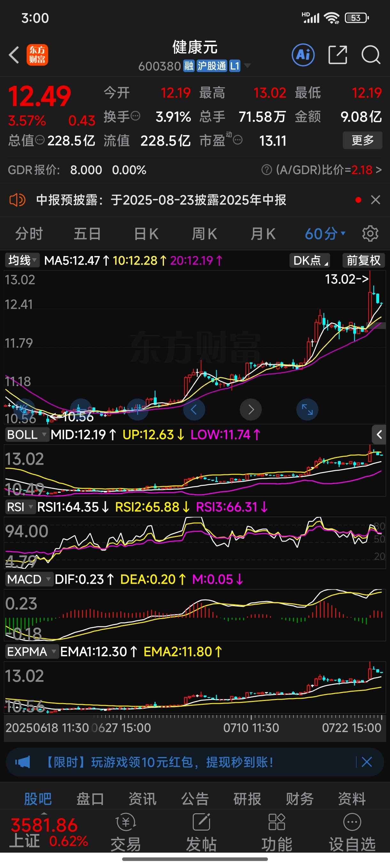
Task: Expand chart to fullscreen
Action: coord(307,409)
